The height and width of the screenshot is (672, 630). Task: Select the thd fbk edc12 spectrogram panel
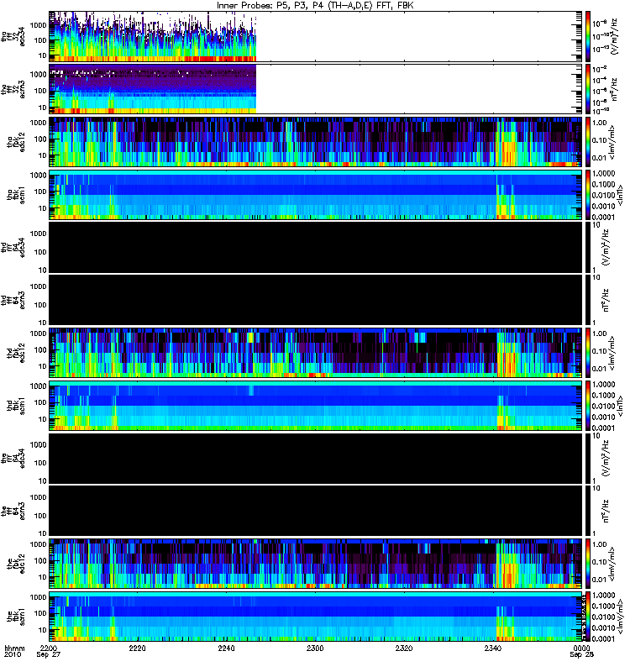pos(316,353)
